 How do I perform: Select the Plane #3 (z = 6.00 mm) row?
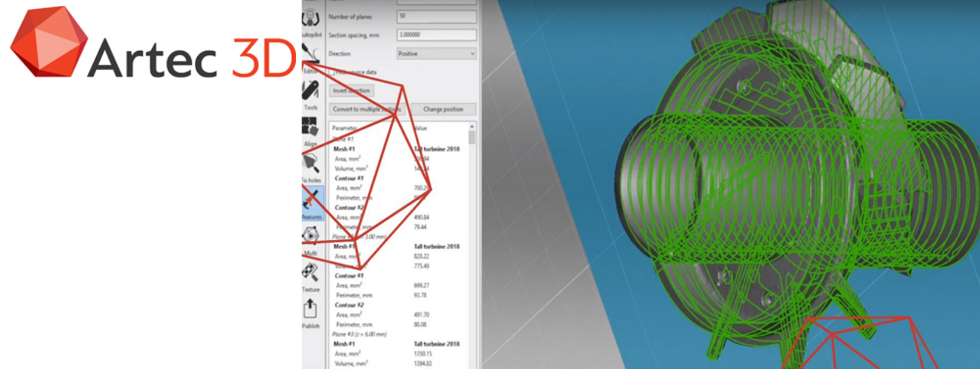pyautogui.click(x=360, y=334)
